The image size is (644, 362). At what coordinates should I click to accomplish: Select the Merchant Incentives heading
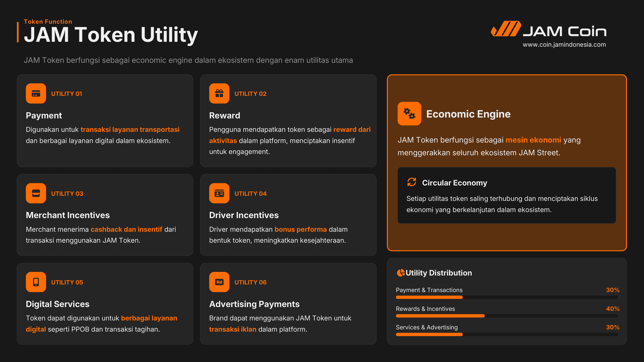[68, 215]
